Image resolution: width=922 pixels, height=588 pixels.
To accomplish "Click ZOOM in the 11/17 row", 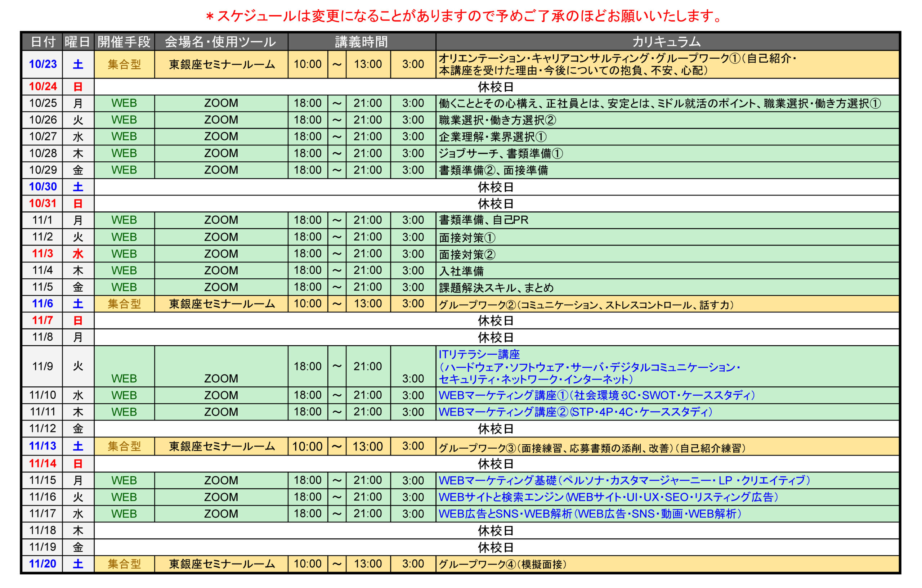I will click(x=221, y=514).
